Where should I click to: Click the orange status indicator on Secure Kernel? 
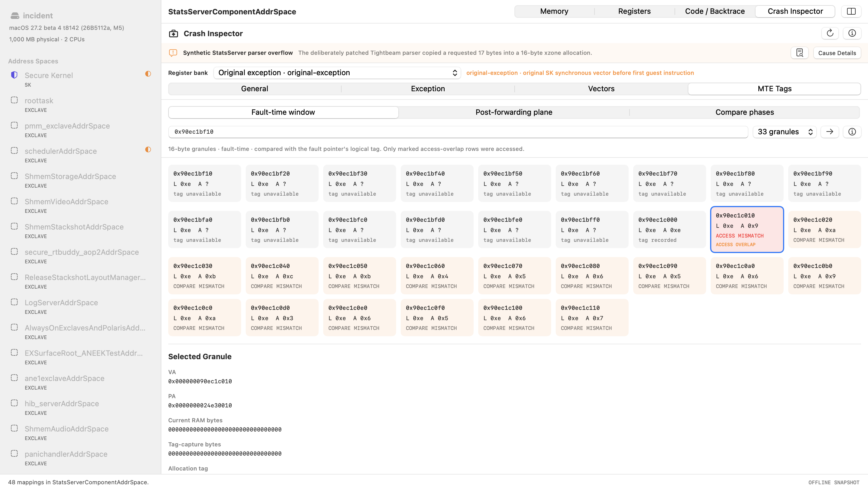click(x=148, y=74)
